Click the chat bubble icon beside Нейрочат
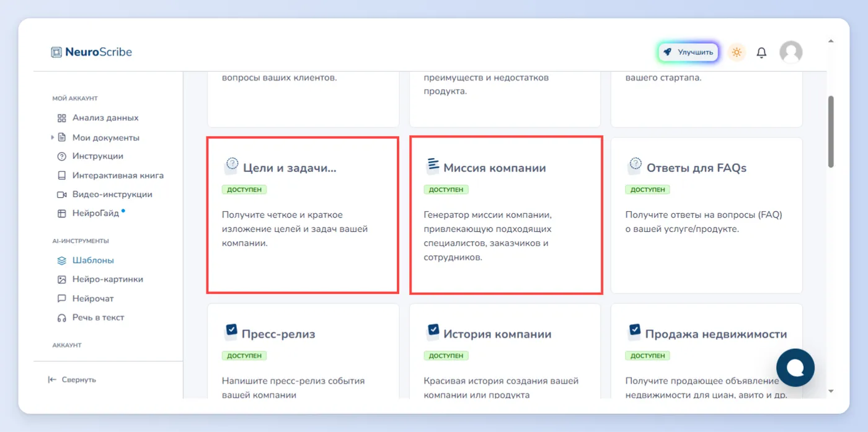 click(61, 299)
